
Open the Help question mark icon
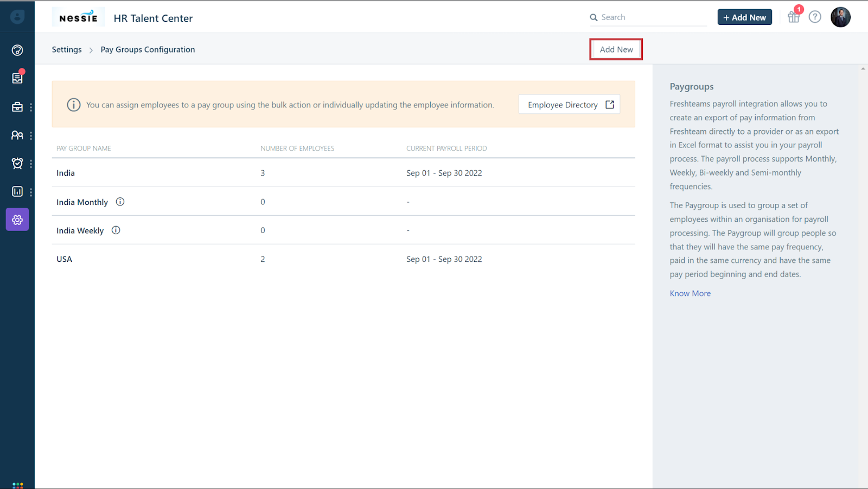pos(815,17)
